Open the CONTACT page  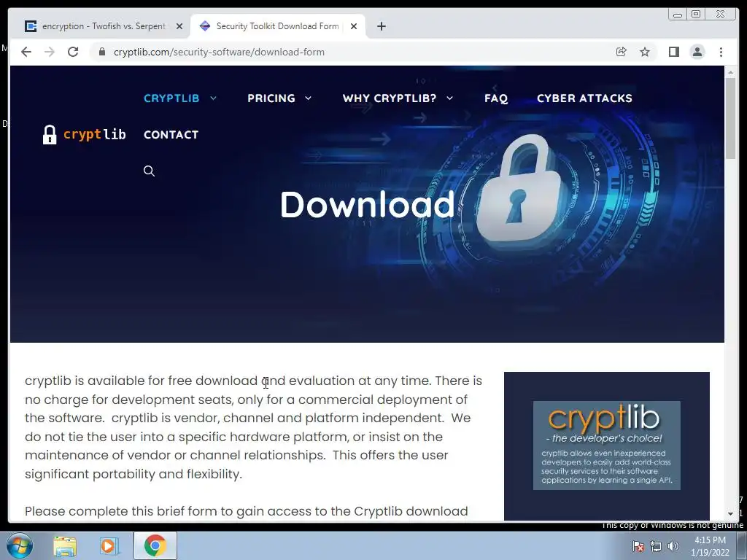point(171,135)
